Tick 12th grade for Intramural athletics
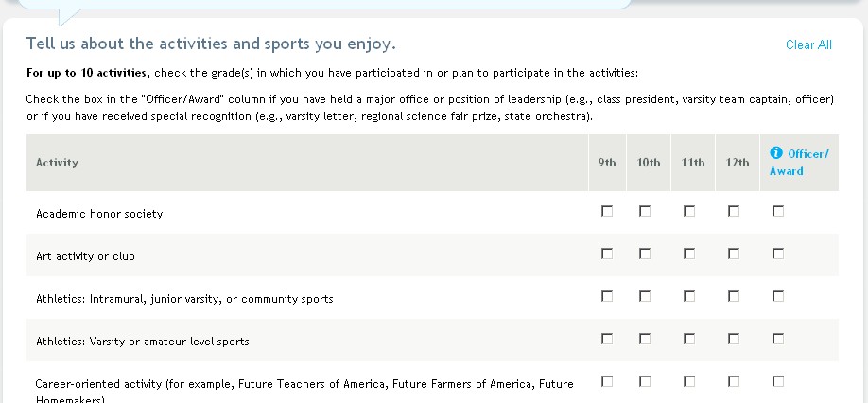The image size is (868, 403). [x=734, y=296]
